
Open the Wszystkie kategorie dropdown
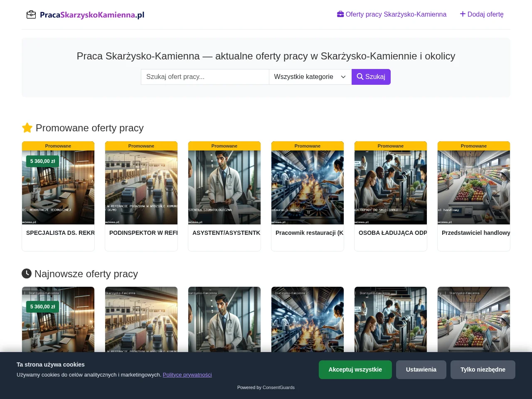310,77
